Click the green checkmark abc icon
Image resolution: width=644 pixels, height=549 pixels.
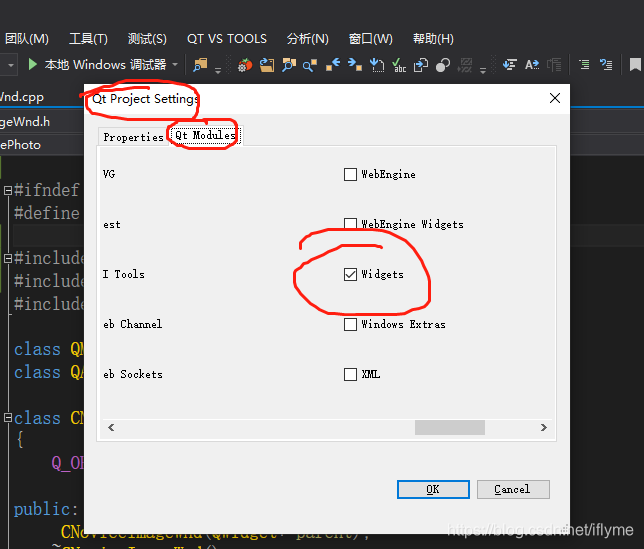pyautogui.click(x=398, y=65)
